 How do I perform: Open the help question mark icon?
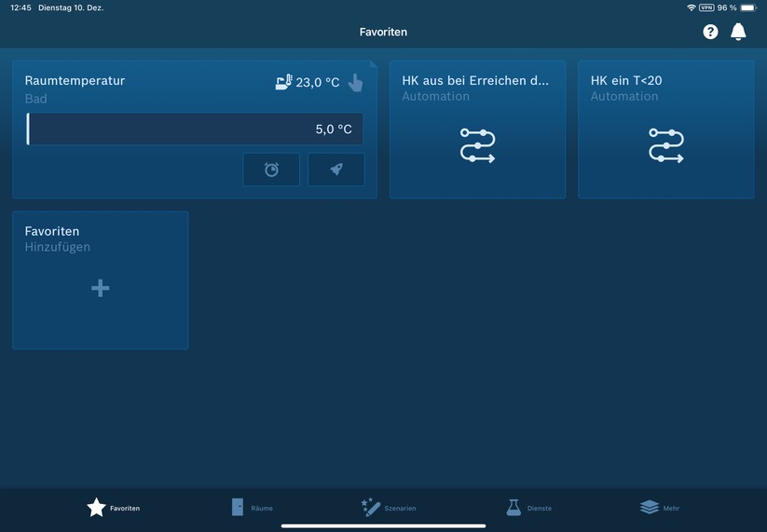pos(710,32)
